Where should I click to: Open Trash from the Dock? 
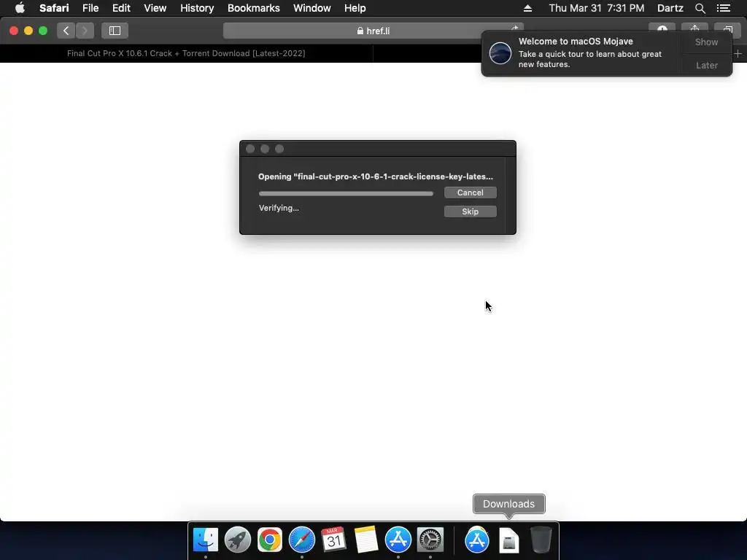click(x=541, y=540)
